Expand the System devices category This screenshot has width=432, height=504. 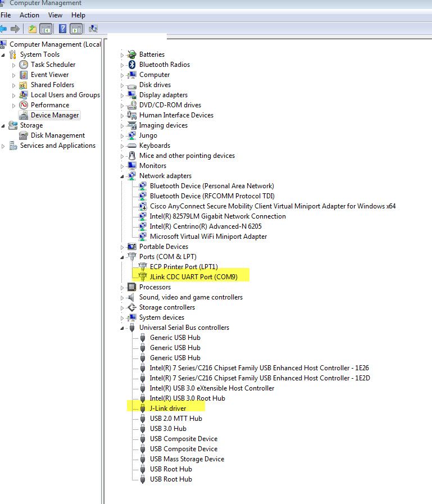pyautogui.click(x=122, y=318)
